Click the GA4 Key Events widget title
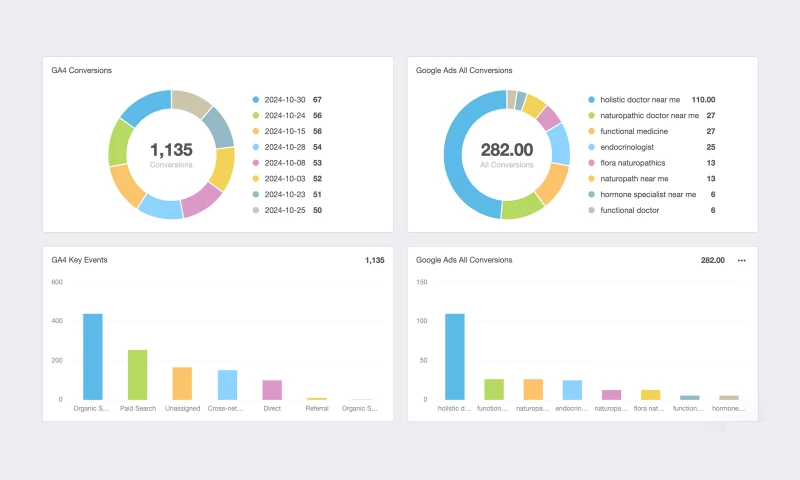The height and width of the screenshot is (480, 800). pos(80,260)
